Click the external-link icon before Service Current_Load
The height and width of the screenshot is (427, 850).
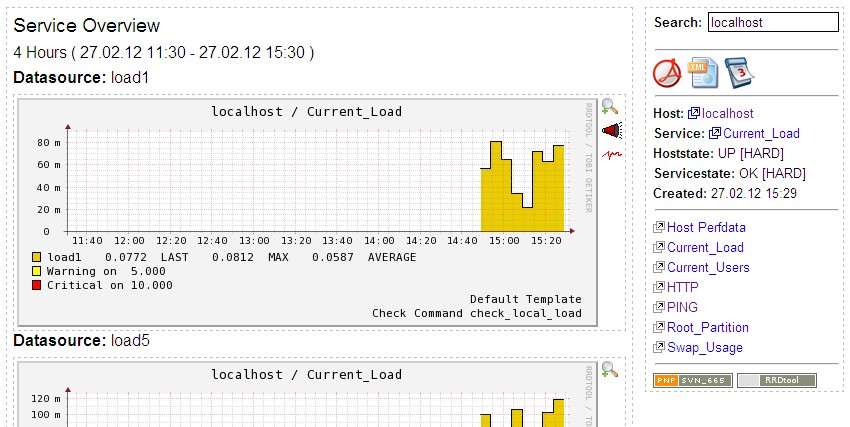coord(715,133)
